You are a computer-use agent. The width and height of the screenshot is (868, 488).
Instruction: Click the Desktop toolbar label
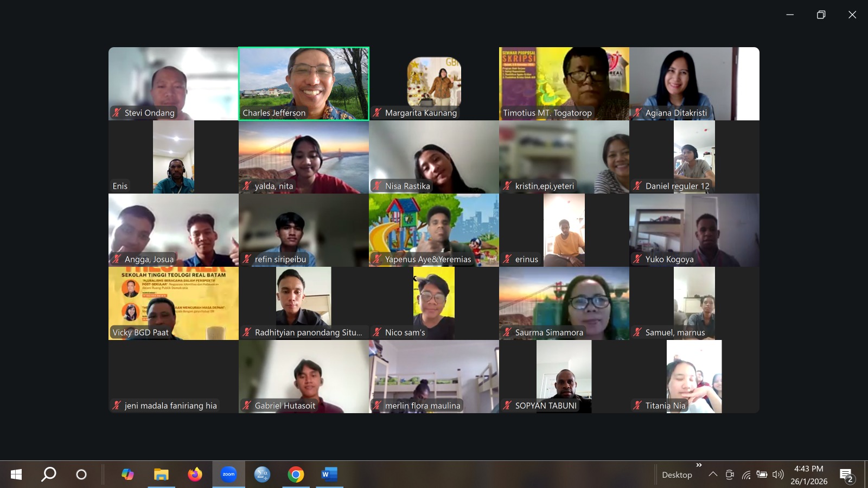[x=677, y=475]
